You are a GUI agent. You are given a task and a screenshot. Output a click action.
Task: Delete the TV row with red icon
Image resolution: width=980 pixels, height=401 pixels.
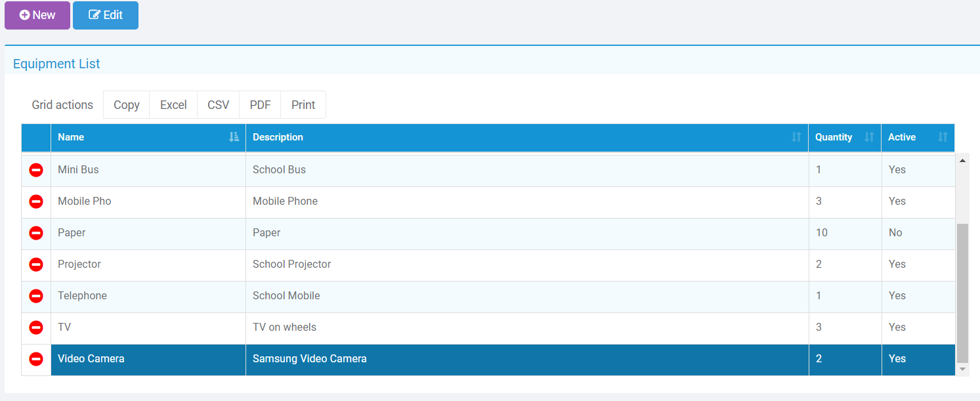[36, 327]
